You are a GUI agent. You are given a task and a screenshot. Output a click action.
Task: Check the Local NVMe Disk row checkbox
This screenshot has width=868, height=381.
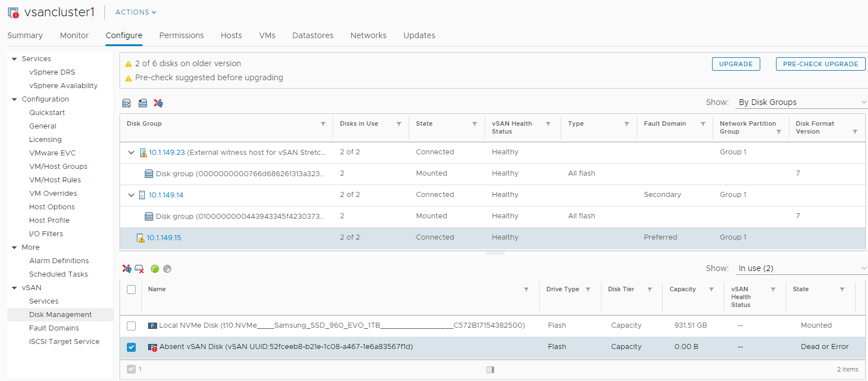click(131, 325)
